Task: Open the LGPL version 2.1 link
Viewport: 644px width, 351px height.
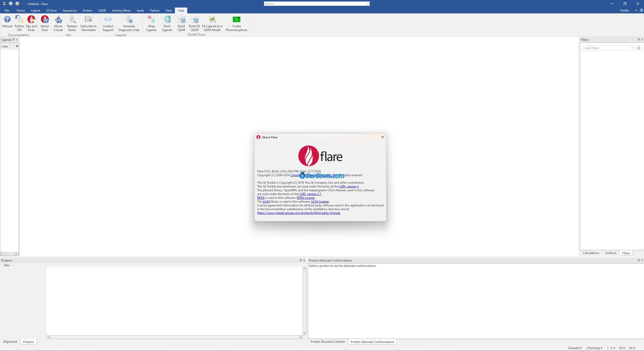Action: pos(310,194)
